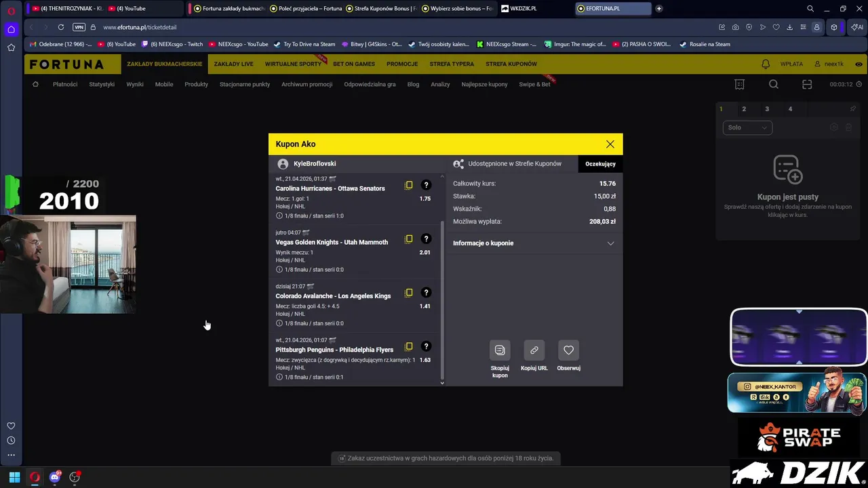
Task: Open Windows Start menu
Action: tap(14, 477)
